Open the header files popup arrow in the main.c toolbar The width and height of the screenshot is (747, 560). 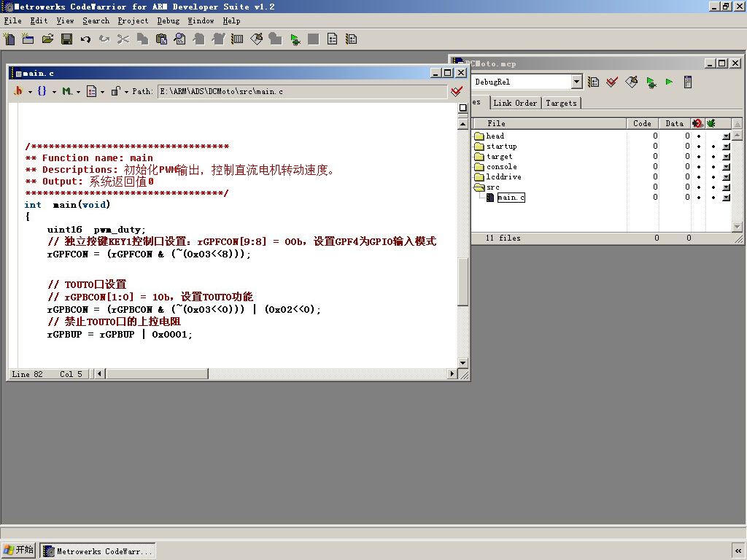click(30, 91)
